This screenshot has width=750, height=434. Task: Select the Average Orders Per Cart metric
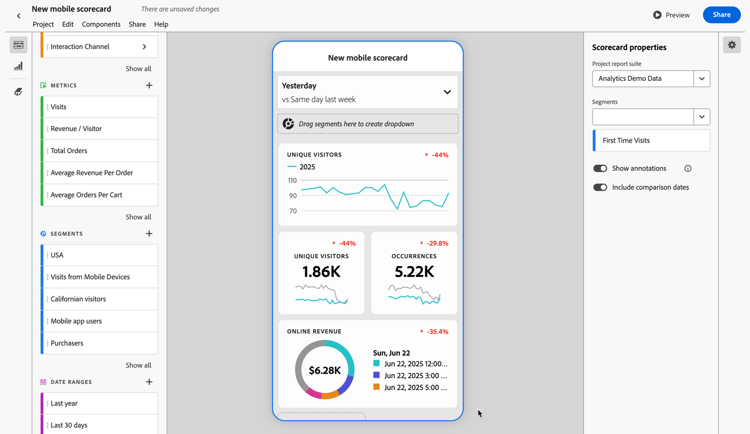coord(99,195)
